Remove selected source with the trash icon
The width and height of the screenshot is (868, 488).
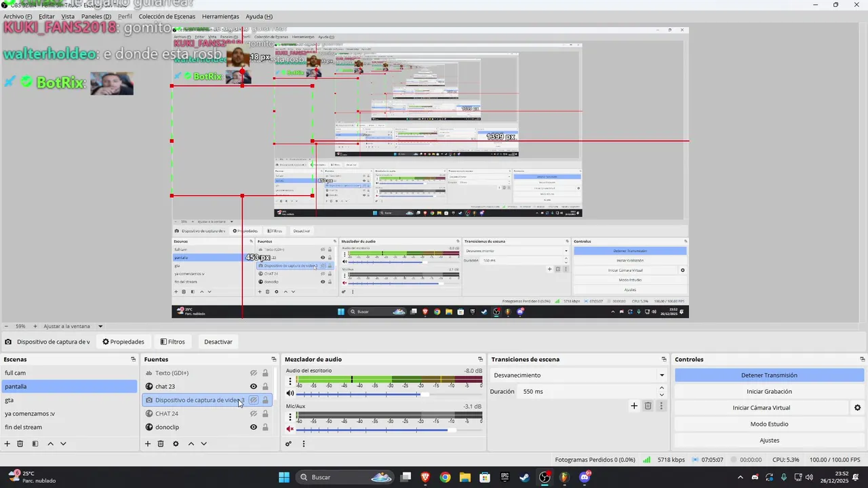tap(161, 444)
